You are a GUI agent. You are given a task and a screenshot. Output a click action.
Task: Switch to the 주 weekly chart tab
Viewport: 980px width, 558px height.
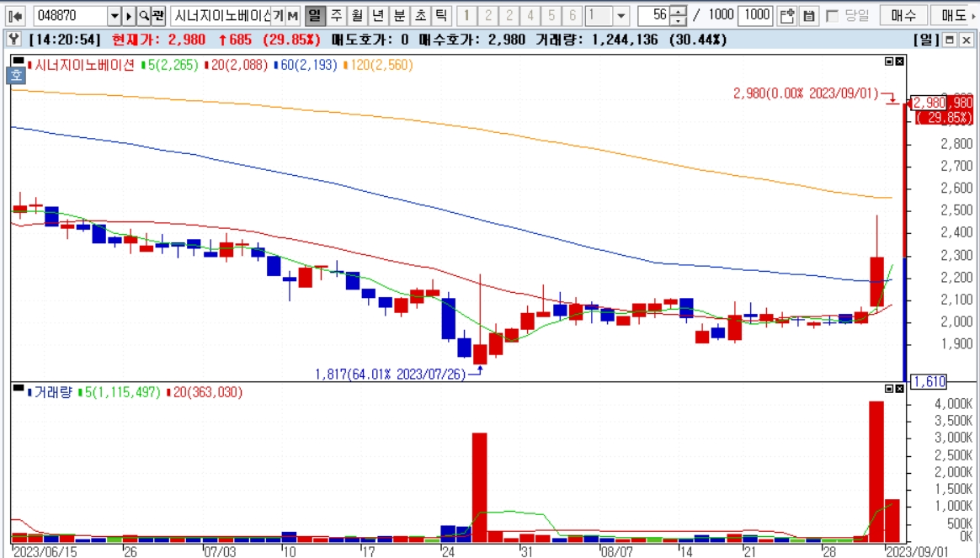336,16
